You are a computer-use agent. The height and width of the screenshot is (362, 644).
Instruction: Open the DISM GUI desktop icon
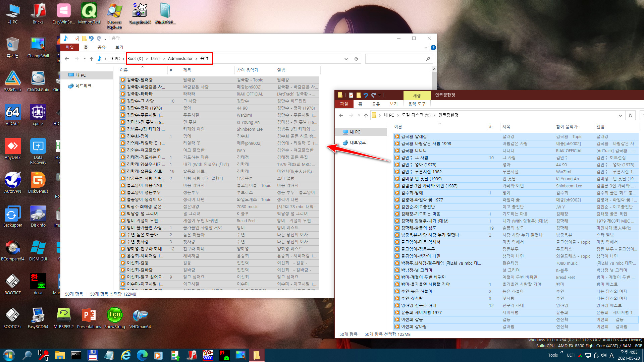point(38,251)
